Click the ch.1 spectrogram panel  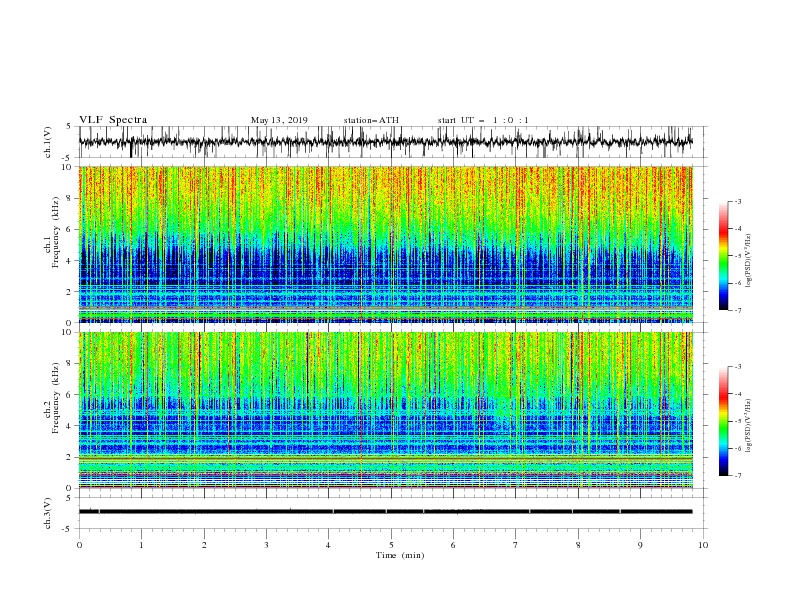[385, 244]
